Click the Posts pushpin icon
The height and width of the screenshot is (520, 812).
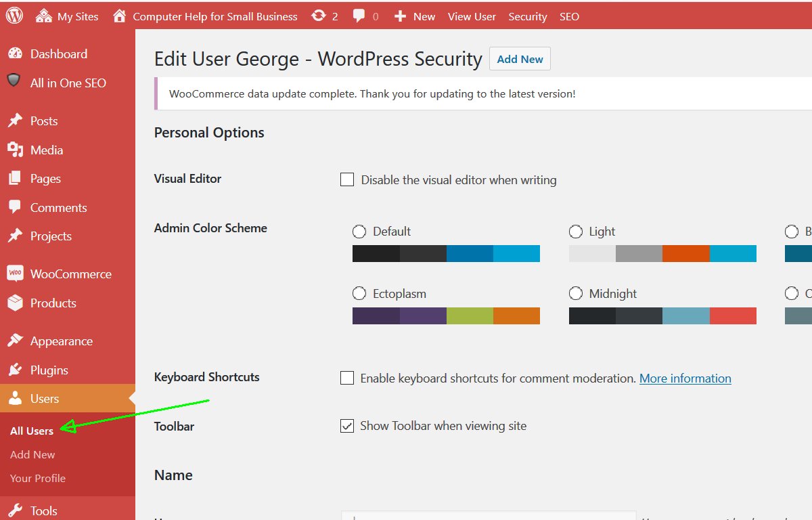[15, 121]
